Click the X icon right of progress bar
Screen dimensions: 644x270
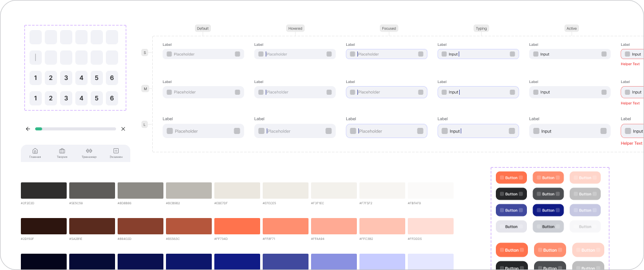[123, 129]
